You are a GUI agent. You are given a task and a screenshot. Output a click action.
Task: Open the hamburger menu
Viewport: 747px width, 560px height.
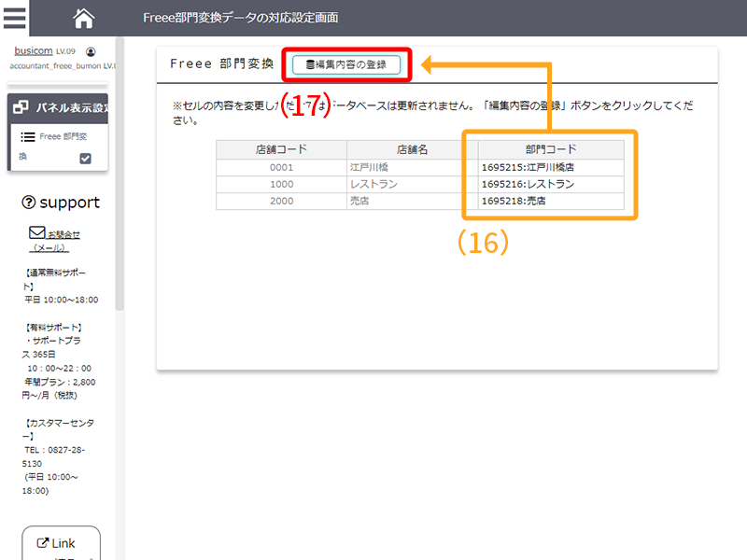click(x=13, y=18)
